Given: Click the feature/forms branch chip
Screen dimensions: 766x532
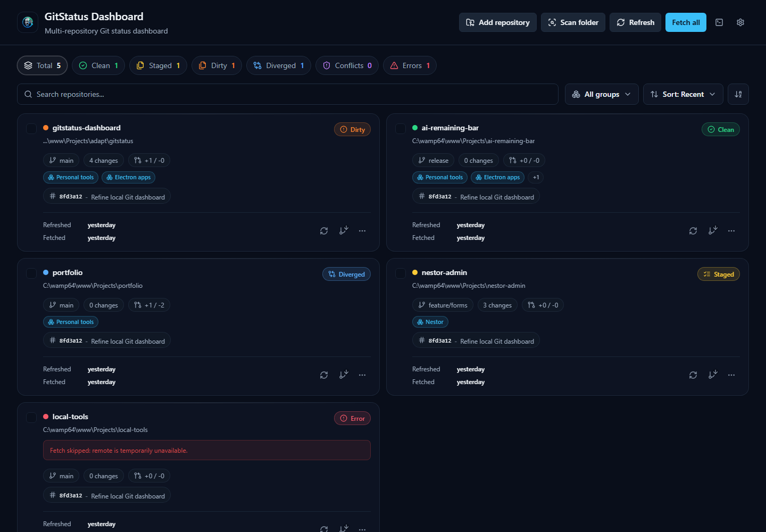Looking at the screenshot, I should pos(443,305).
